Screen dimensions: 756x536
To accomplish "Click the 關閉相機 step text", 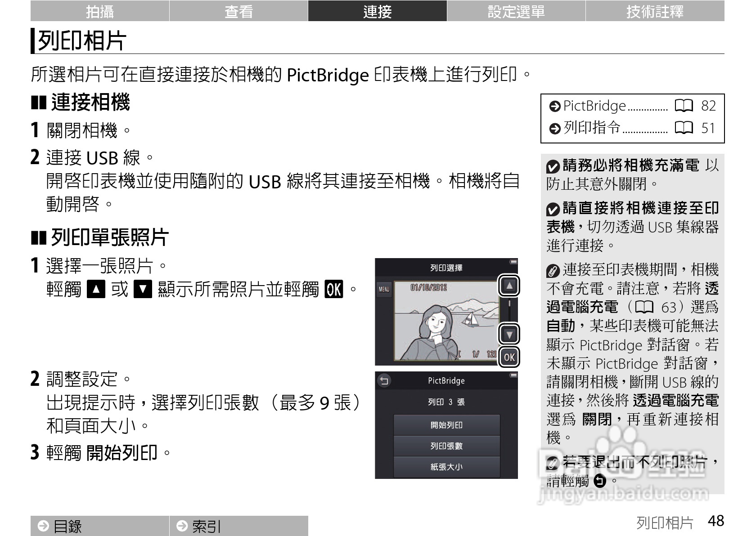I will 89,131.
